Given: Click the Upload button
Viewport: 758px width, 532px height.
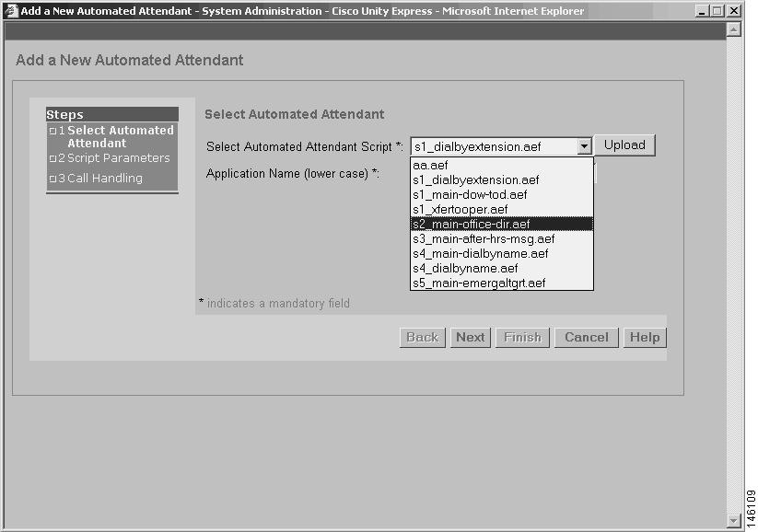Looking at the screenshot, I should coord(624,145).
